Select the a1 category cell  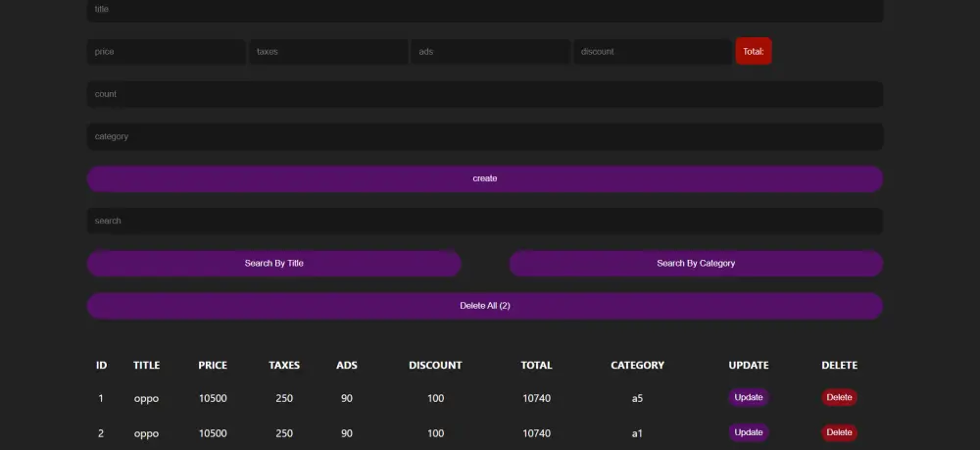[638, 433]
